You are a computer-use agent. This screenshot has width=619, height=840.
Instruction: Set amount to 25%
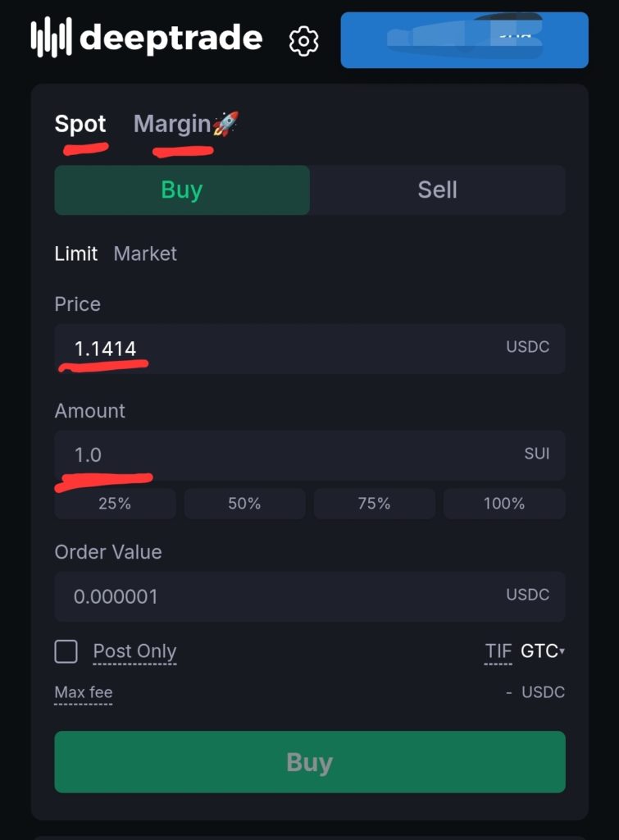[115, 504]
